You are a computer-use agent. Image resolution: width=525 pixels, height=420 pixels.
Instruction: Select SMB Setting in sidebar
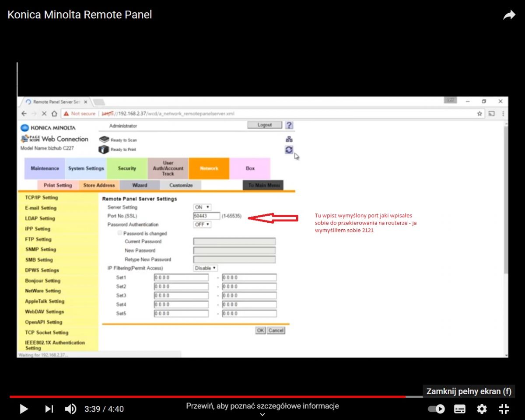pos(39,260)
